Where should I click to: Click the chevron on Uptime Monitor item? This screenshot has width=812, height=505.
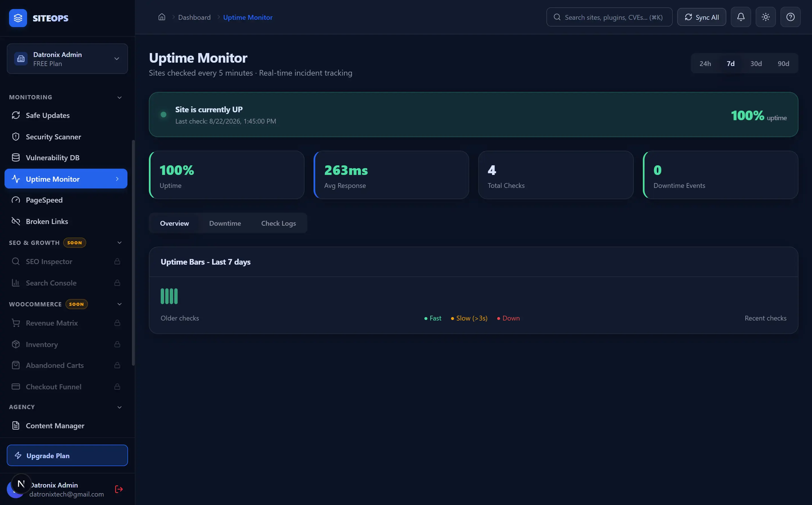(x=117, y=179)
